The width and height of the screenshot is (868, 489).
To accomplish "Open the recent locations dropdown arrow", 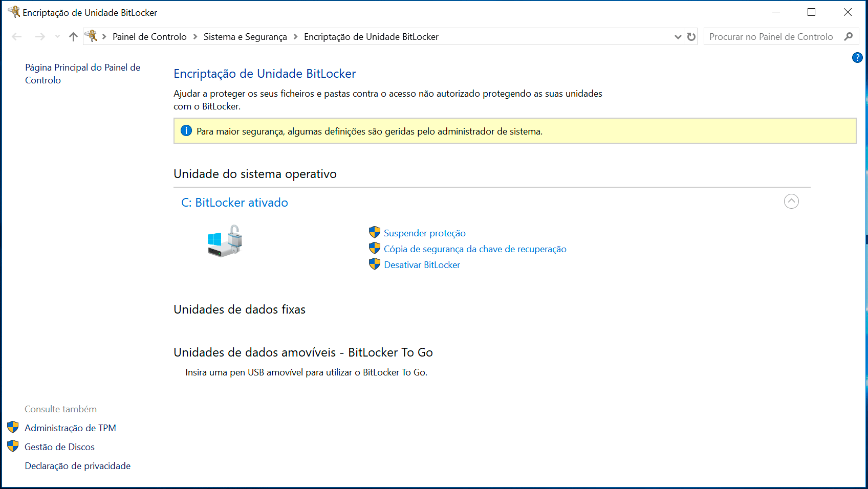I will click(x=57, y=37).
